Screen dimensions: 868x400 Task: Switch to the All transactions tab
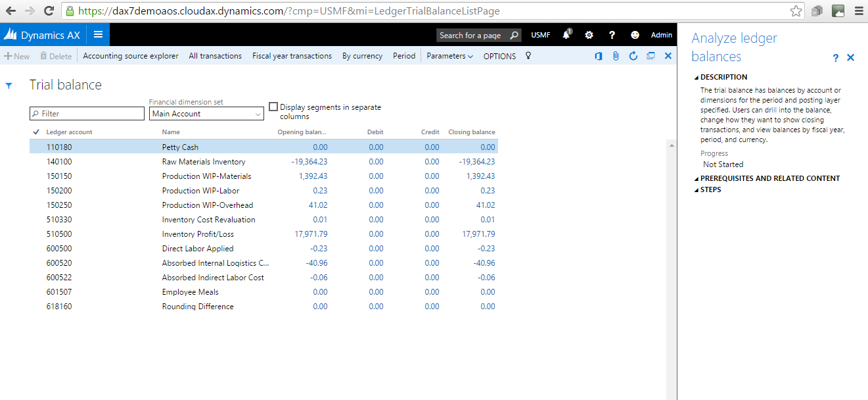(x=215, y=56)
